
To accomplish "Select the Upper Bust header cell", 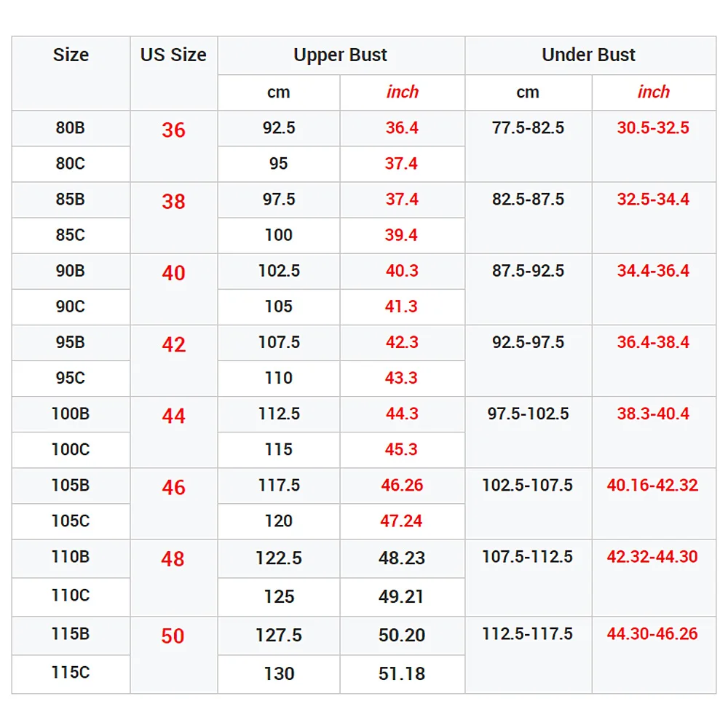I will (341, 55).
